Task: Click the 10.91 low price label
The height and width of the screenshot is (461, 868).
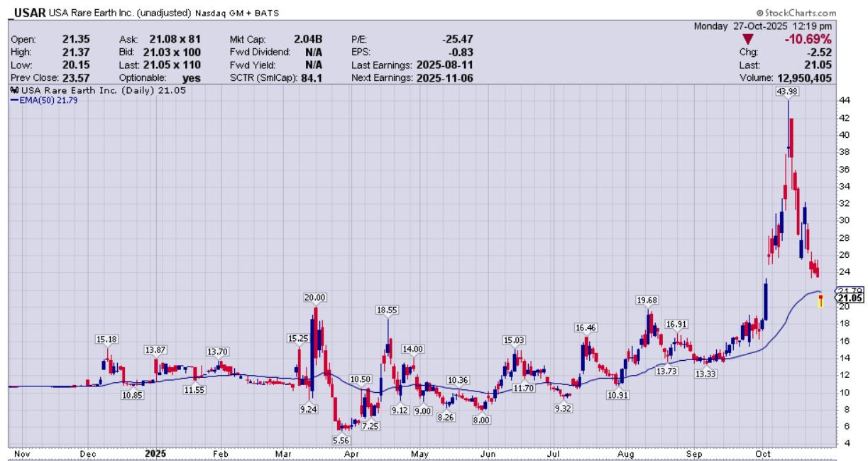Action: pyautogui.click(x=620, y=394)
